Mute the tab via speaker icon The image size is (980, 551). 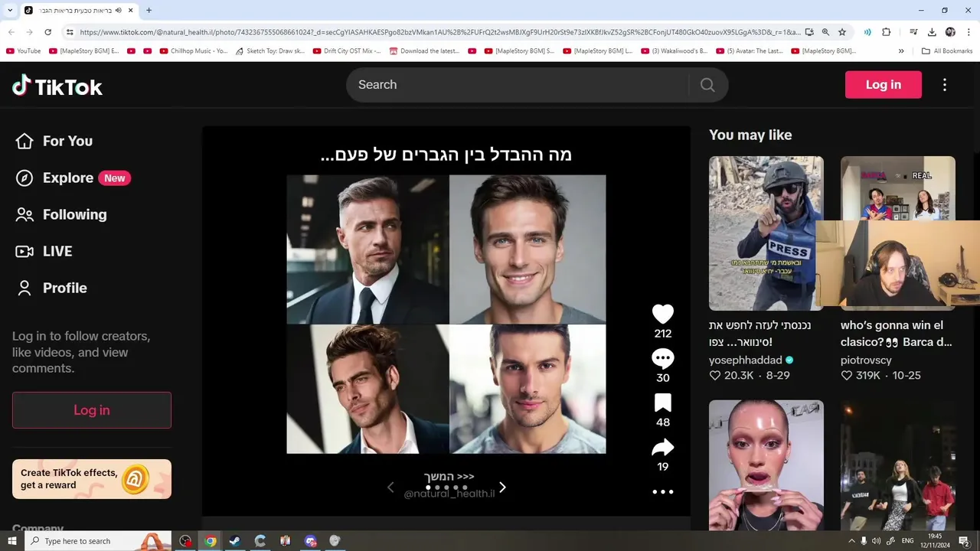119,11
